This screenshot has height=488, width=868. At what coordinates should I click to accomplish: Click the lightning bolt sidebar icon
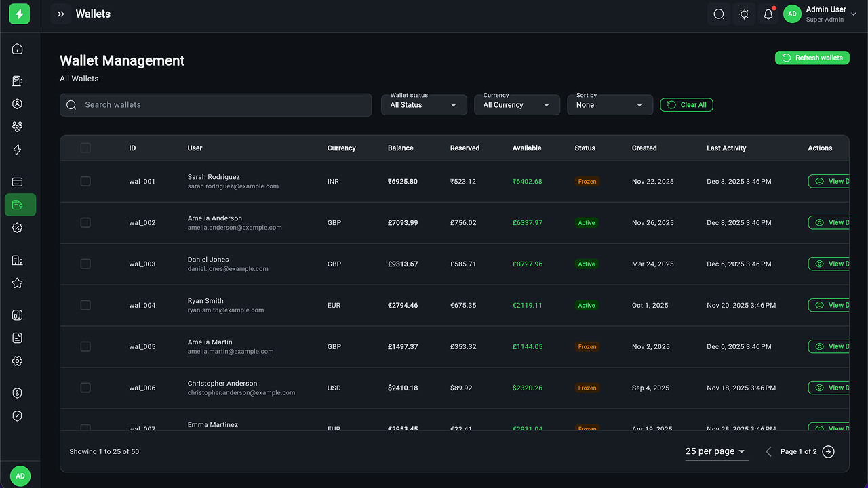(x=18, y=150)
